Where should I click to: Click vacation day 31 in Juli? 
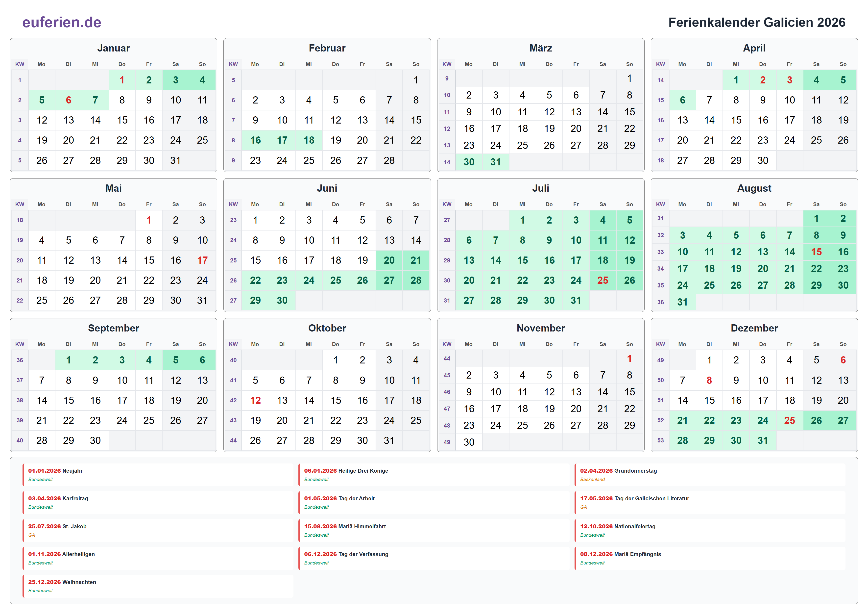point(576,300)
